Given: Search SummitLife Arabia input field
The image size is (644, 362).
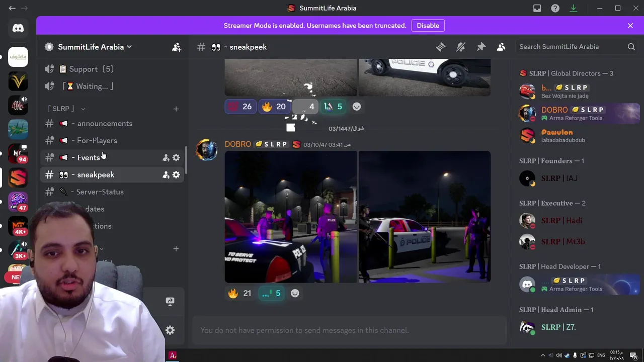Looking at the screenshot, I should pyautogui.click(x=577, y=47).
